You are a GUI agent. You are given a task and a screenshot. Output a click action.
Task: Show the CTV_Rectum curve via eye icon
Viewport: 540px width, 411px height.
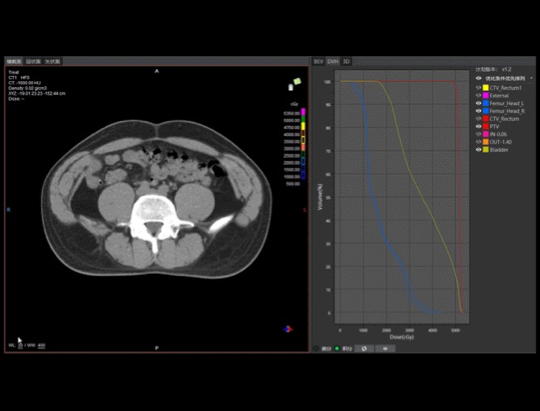click(x=478, y=119)
